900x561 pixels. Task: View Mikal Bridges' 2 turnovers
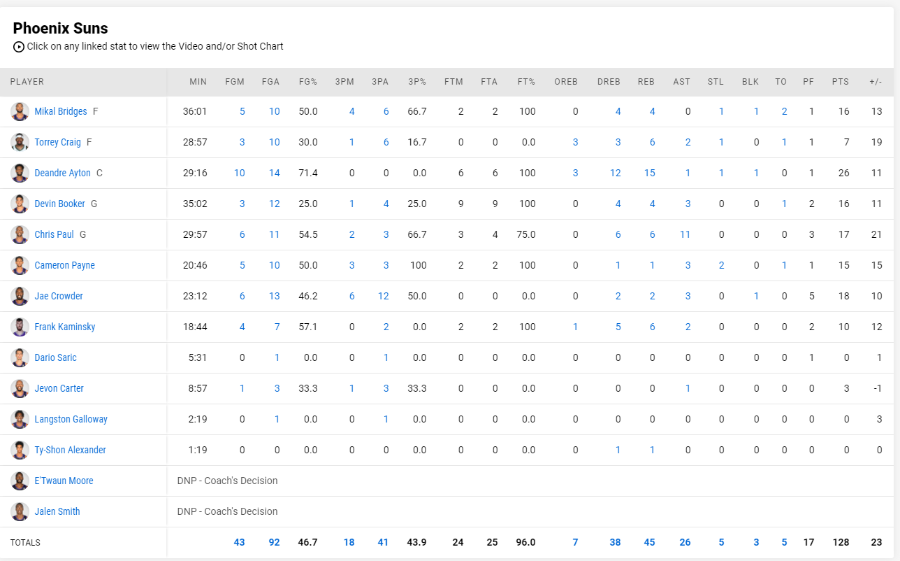784,111
